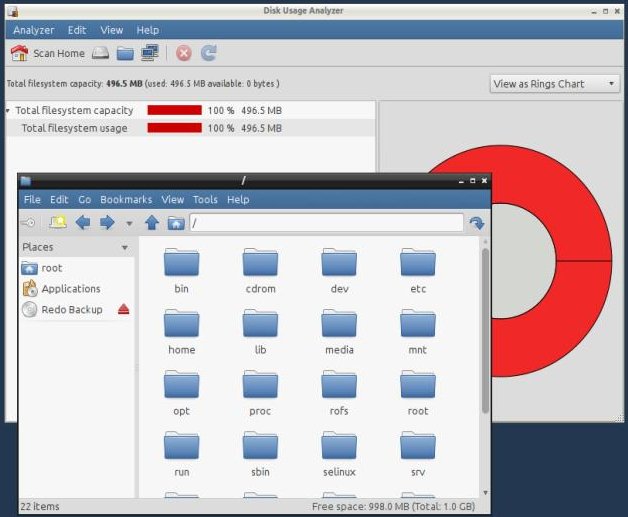The height and width of the screenshot is (517, 628).
Task: Click the Scan Home icon
Action: point(19,53)
